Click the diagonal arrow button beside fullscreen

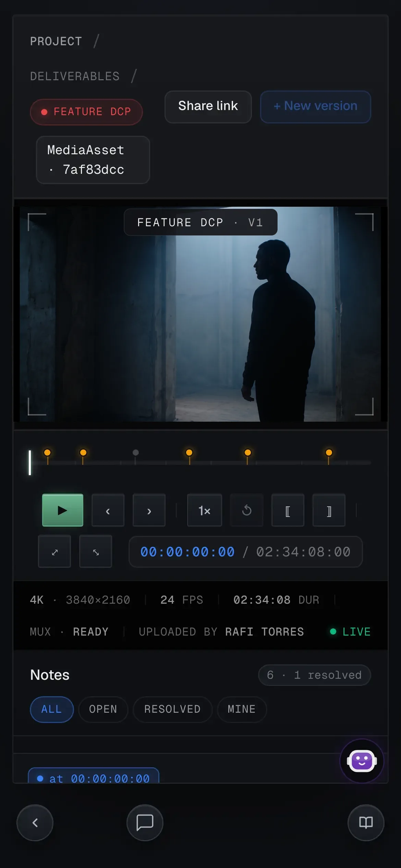tap(96, 552)
